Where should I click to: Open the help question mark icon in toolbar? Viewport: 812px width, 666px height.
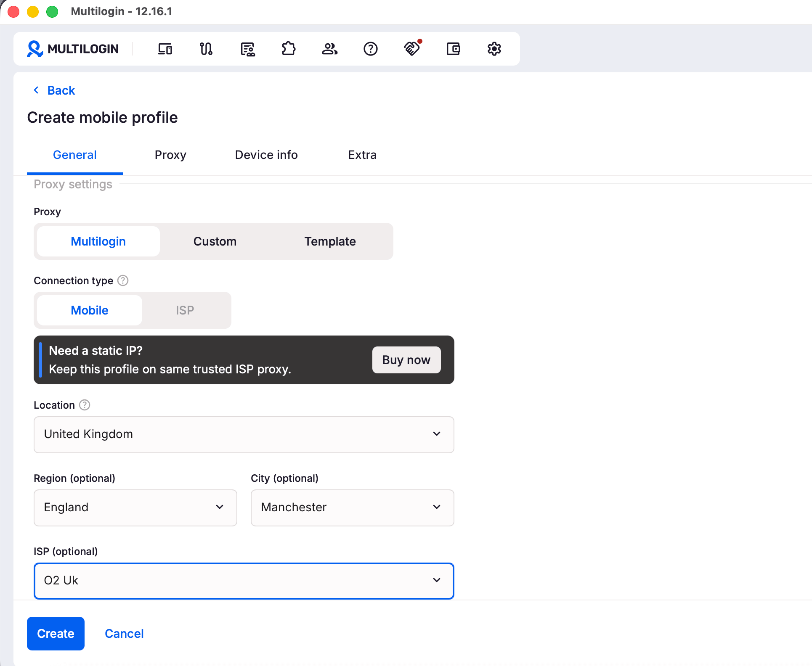371,49
